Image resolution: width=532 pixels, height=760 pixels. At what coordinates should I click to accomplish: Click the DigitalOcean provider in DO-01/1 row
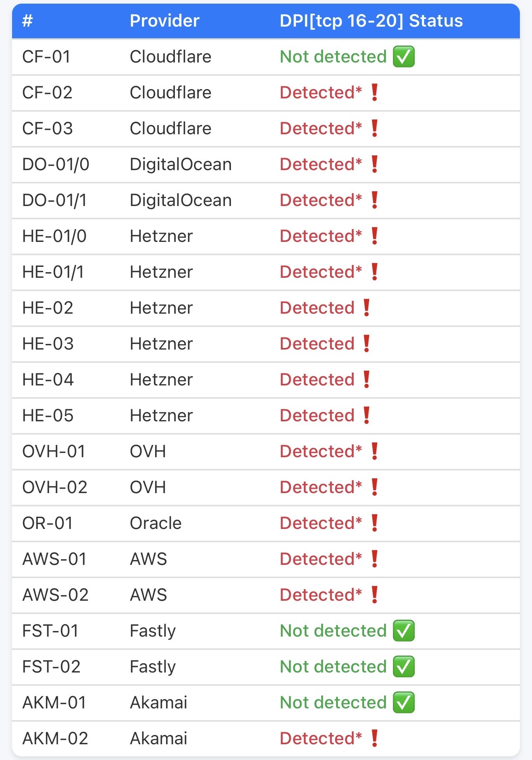tap(181, 200)
